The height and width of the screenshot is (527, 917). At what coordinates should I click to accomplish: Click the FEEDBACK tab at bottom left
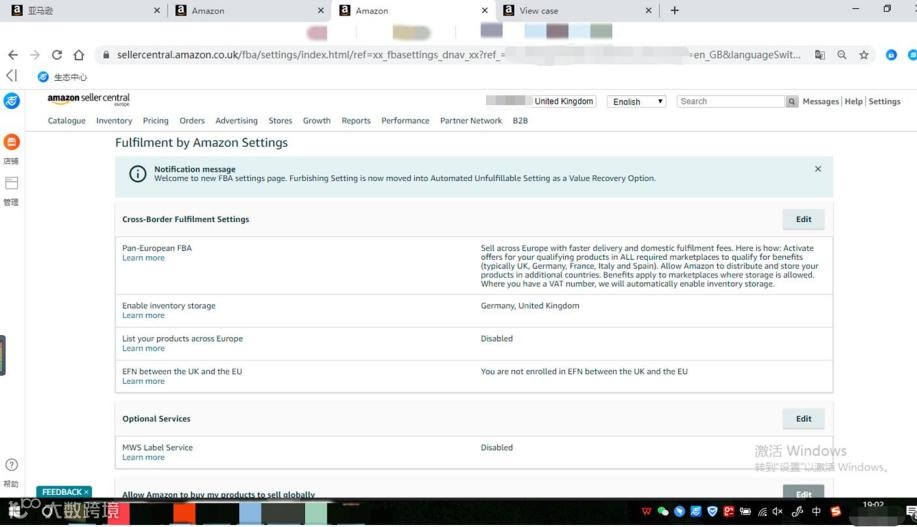tap(64, 492)
